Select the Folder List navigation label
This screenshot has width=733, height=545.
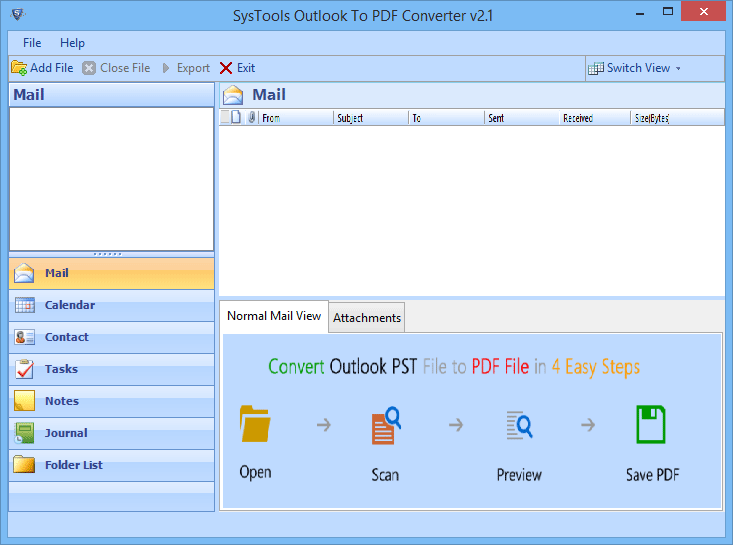coord(74,465)
